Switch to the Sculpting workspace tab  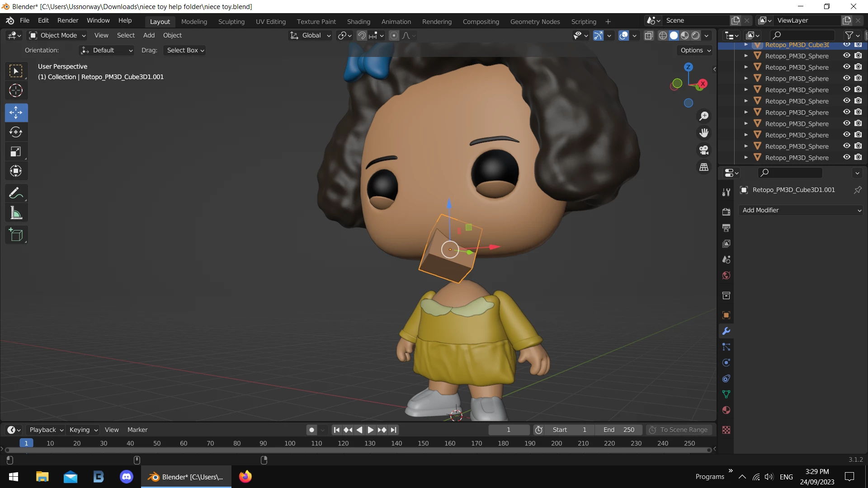tap(231, 22)
